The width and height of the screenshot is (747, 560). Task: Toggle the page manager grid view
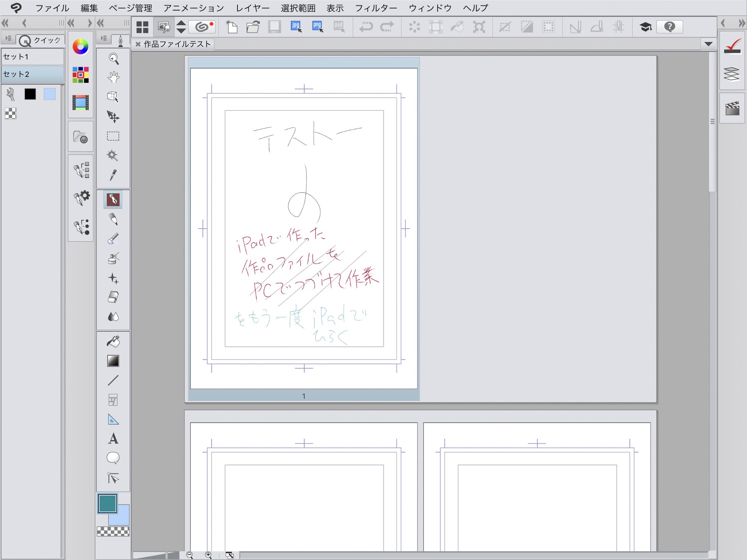click(x=142, y=27)
